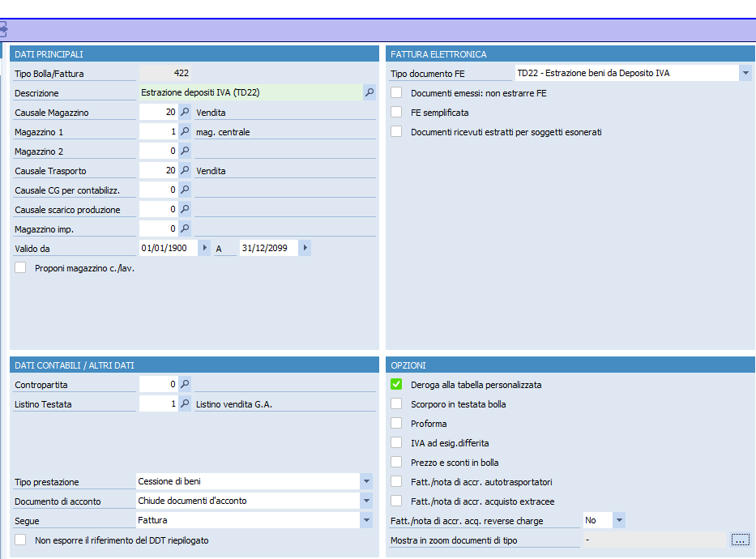Open lookup for Contropartita

coord(185,384)
